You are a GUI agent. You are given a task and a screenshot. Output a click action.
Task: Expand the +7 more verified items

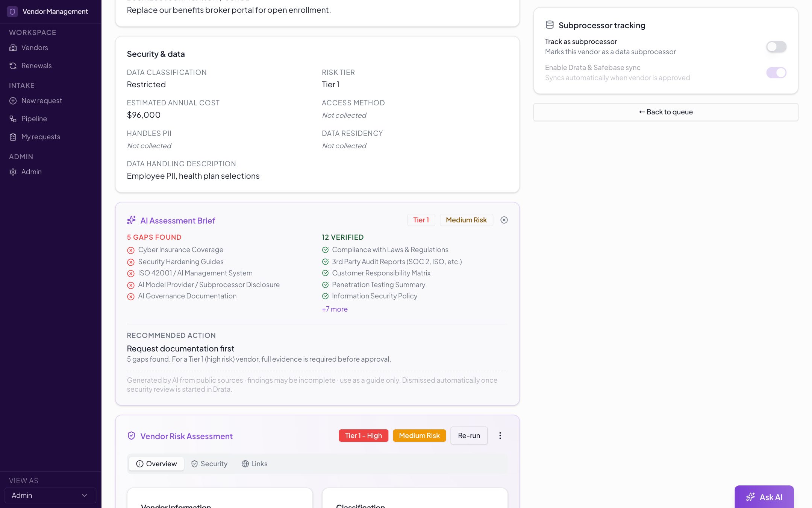[335, 309]
